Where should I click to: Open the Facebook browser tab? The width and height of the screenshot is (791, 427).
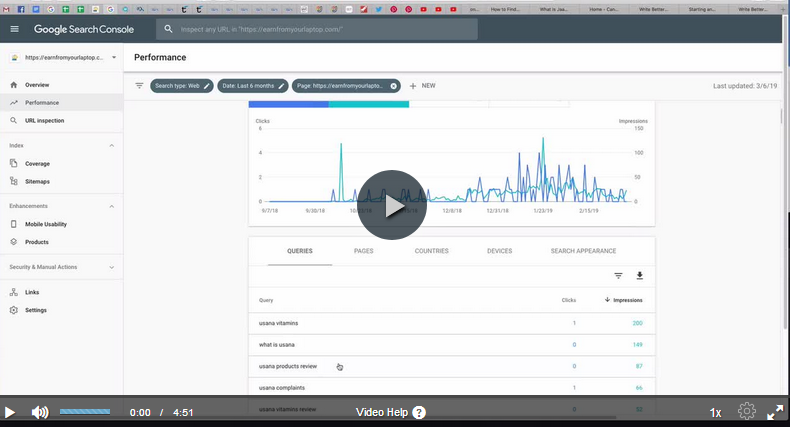point(21,9)
